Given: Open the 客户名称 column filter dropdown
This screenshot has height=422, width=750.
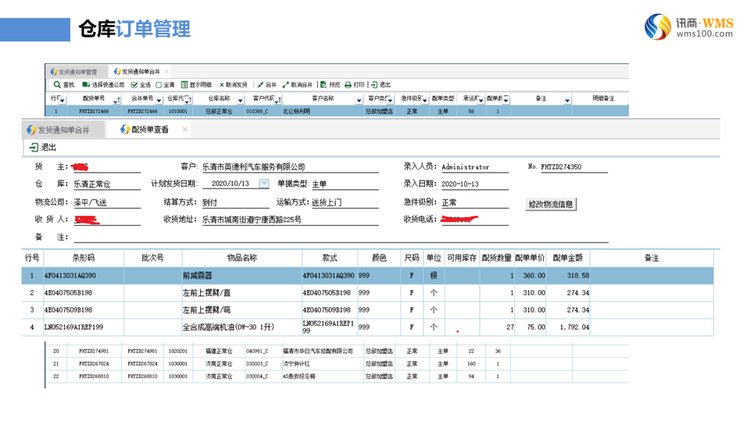Looking at the screenshot, I should 359,100.
